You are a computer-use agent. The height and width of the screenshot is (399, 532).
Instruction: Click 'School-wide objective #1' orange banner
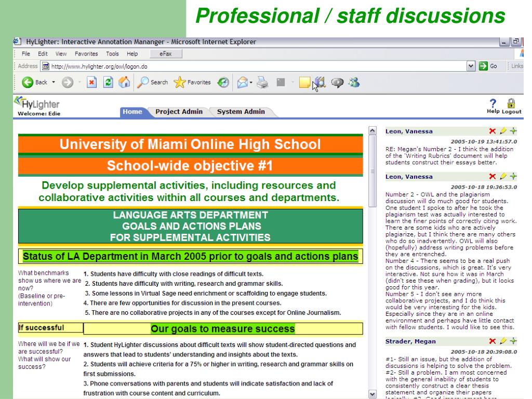point(190,166)
